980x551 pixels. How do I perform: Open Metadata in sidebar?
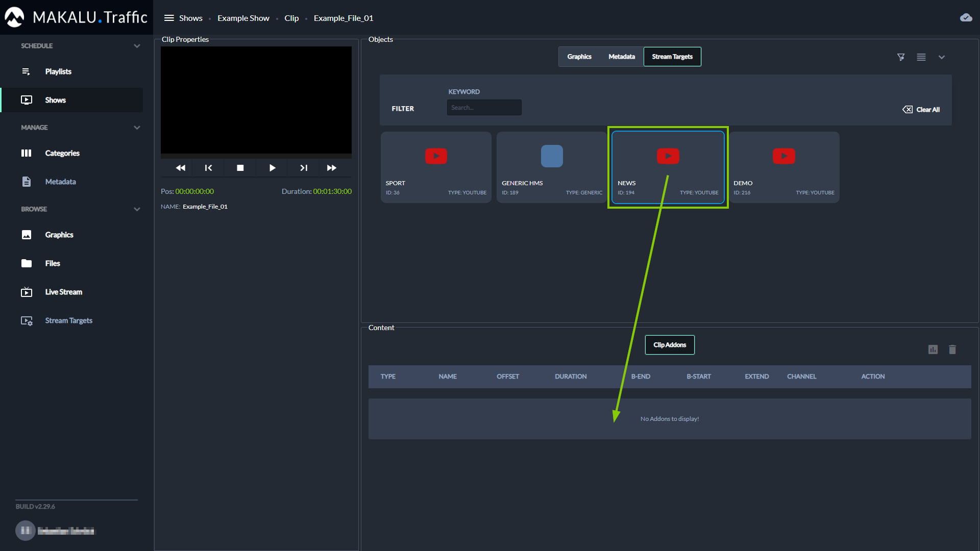tap(71, 182)
